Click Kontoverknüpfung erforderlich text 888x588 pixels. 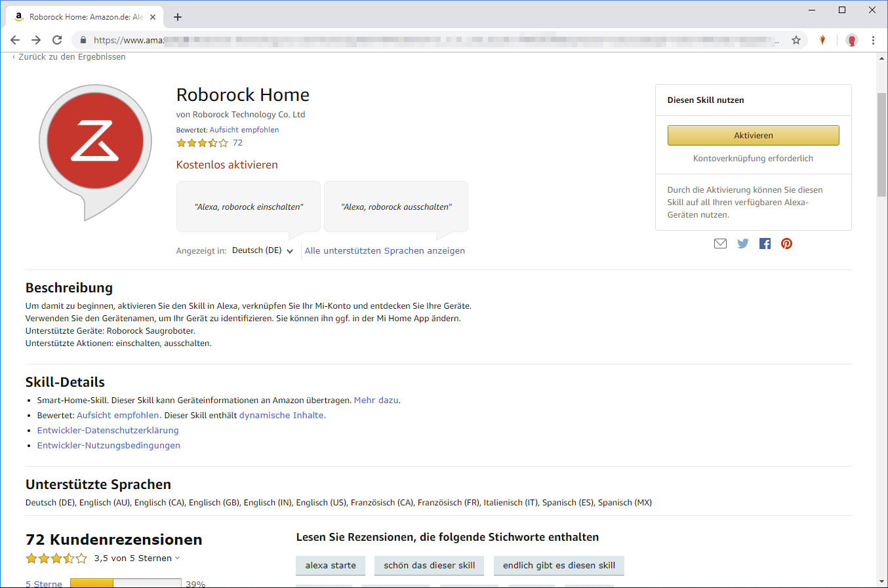click(753, 158)
